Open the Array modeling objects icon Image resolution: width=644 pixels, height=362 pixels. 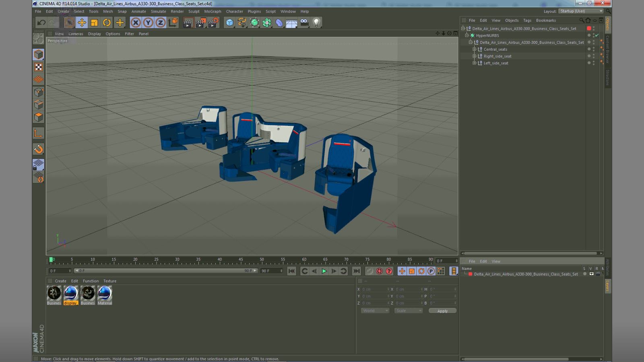pos(267,23)
